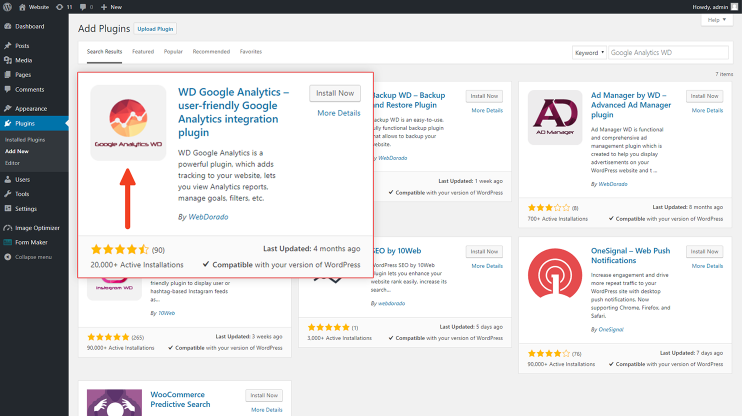Select Add New submenu item
Image resolution: width=742 pixels, height=416 pixels.
17,151
